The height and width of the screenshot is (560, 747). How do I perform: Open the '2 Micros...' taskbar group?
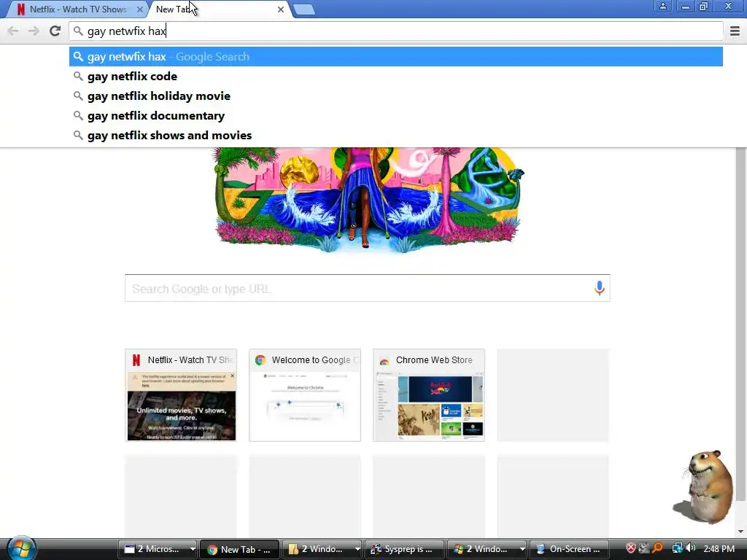153,549
